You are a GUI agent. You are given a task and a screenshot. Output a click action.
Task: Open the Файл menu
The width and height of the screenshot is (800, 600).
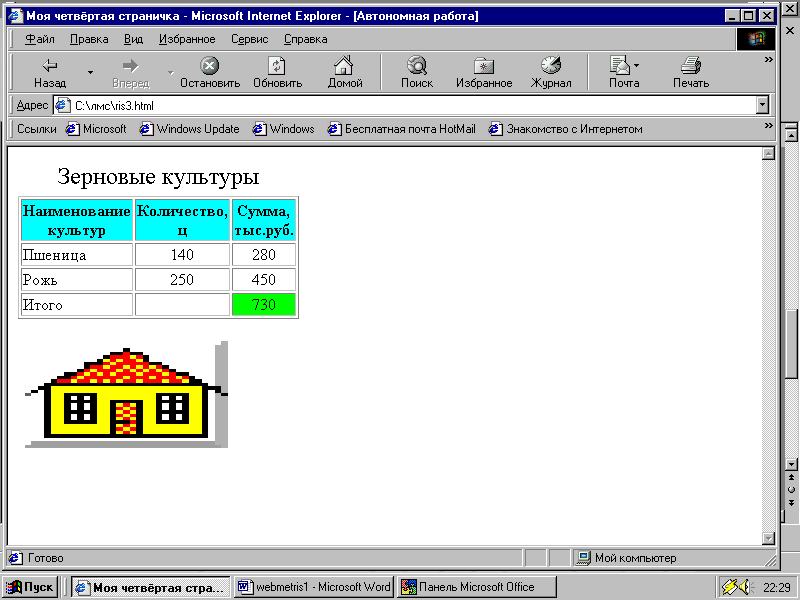tap(40, 39)
